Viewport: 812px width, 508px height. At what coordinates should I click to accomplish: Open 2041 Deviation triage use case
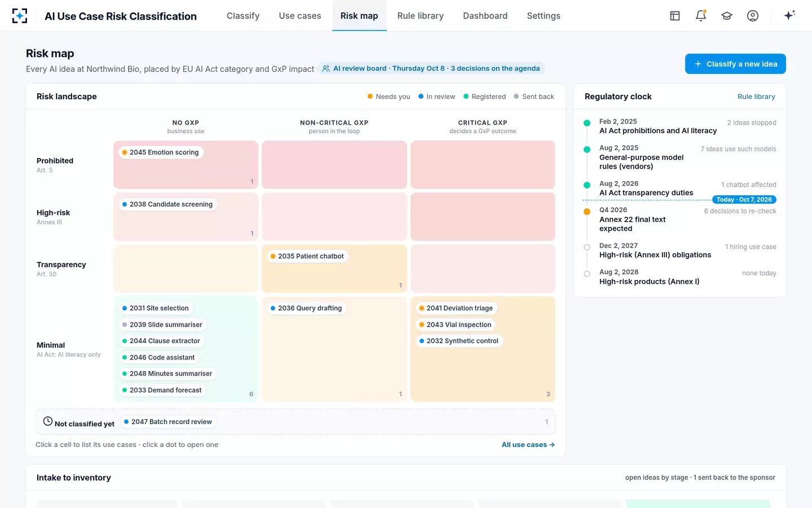[x=456, y=308]
